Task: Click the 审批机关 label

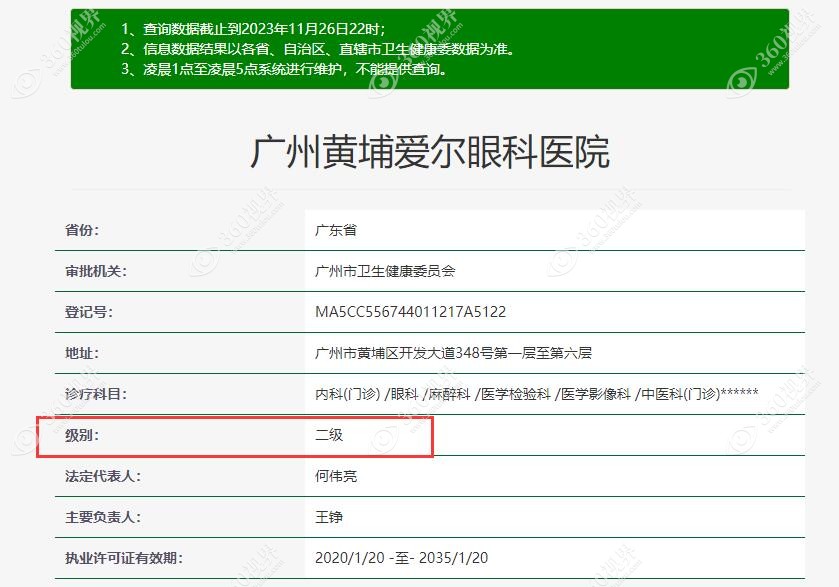Action: (96, 271)
